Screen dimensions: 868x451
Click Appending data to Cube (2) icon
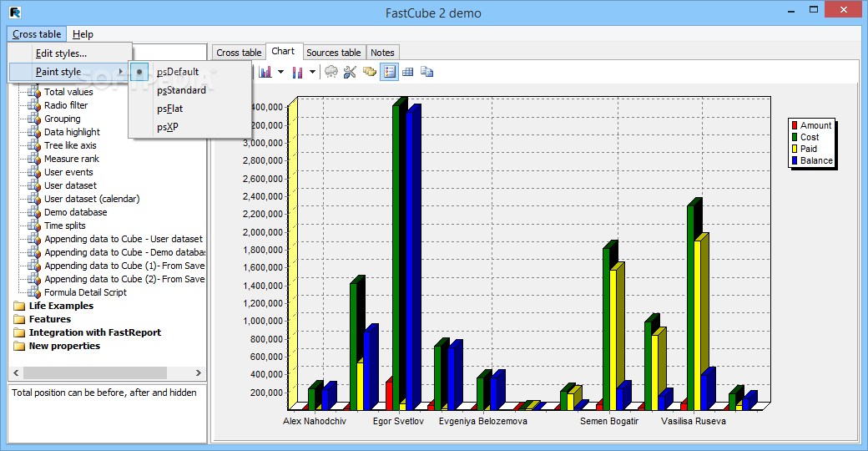[x=34, y=279]
